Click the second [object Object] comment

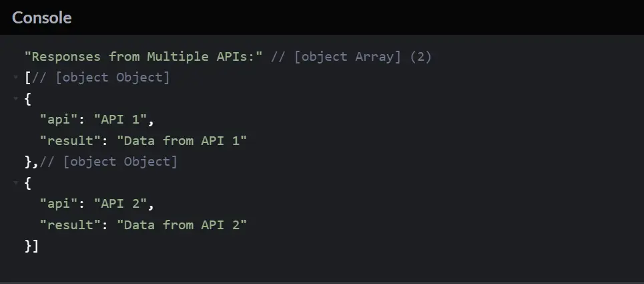pos(109,161)
